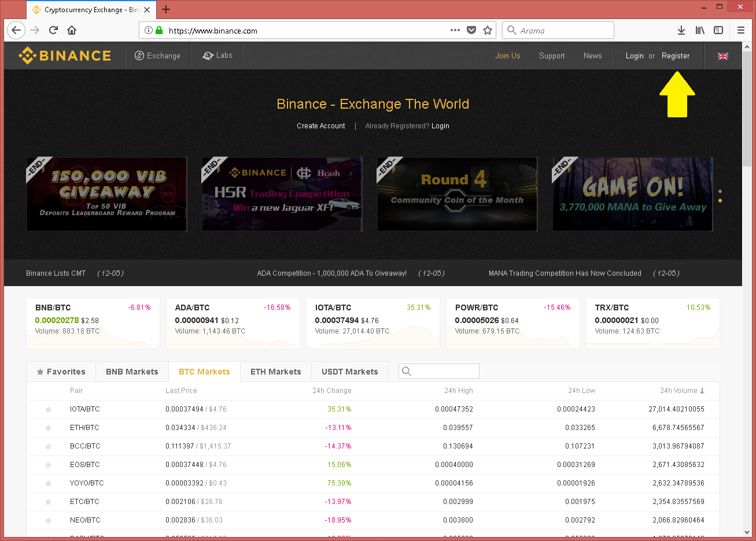Favorite the NEO/BTC pair star

[49, 520]
